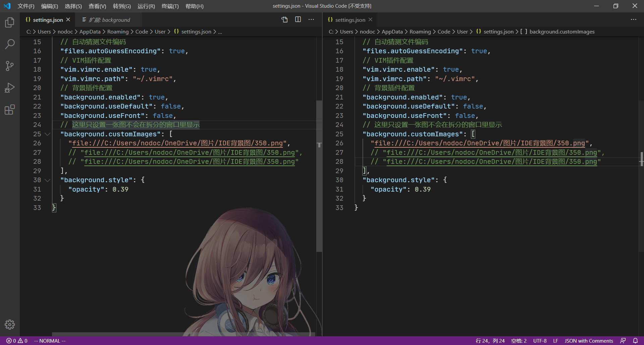Viewport: 644px width, 345px height.
Task: Click AppData in right breadcrumb
Action: pyautogui.click(x=392, y=31)
